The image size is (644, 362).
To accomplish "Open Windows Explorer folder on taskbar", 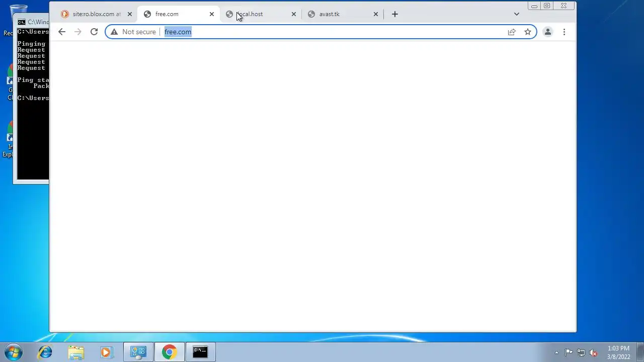I will tap(76, 352).
